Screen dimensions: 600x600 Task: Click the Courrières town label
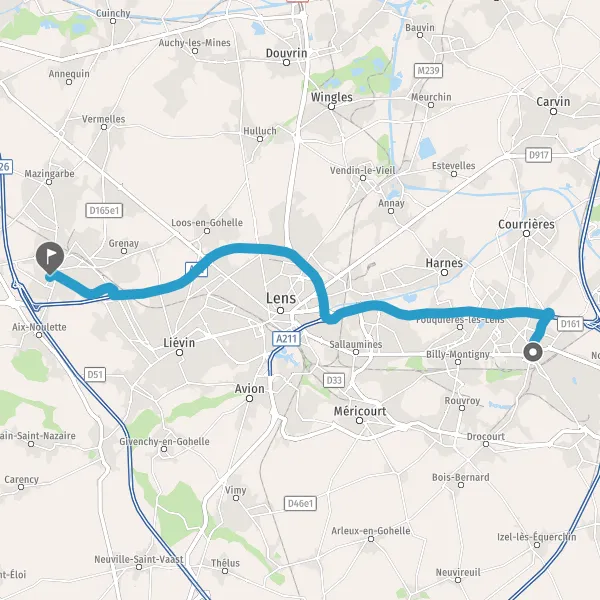click(x=526, y=224)
